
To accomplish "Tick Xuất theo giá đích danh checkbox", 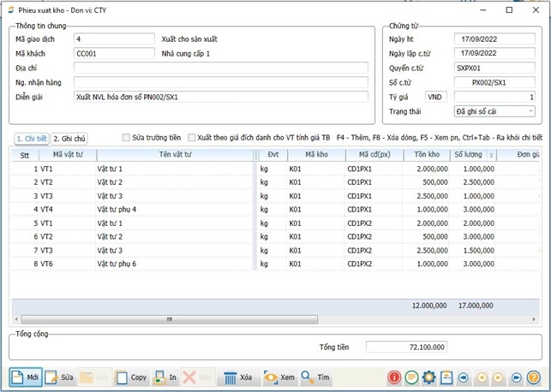I will coord(192,137).
